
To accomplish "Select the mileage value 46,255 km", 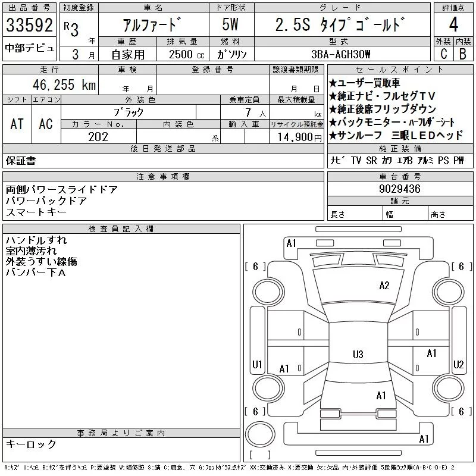I will 62,84.
